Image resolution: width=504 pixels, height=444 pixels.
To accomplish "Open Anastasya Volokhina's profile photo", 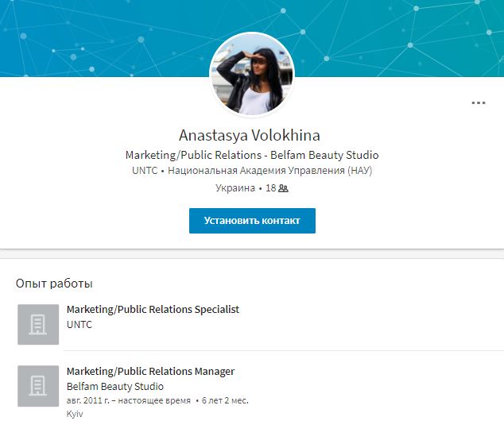I will (x=252, y=75).
